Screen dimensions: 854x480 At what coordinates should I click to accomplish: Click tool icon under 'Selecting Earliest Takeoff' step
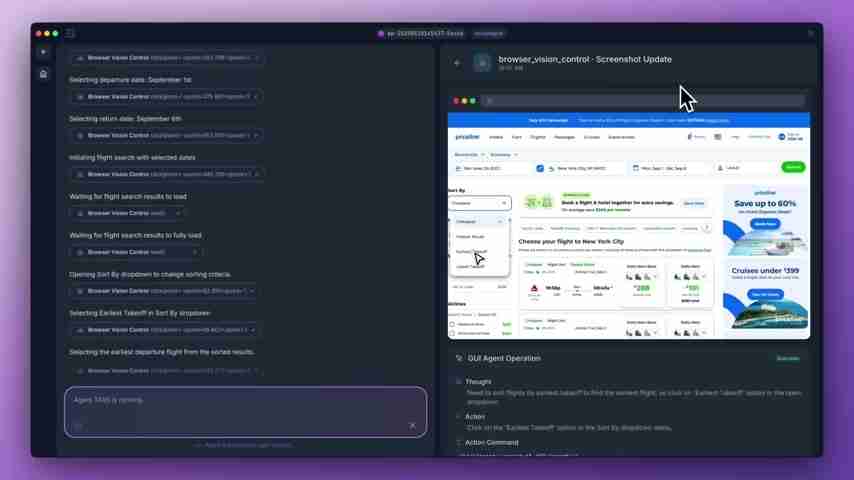tap(80, 330)
